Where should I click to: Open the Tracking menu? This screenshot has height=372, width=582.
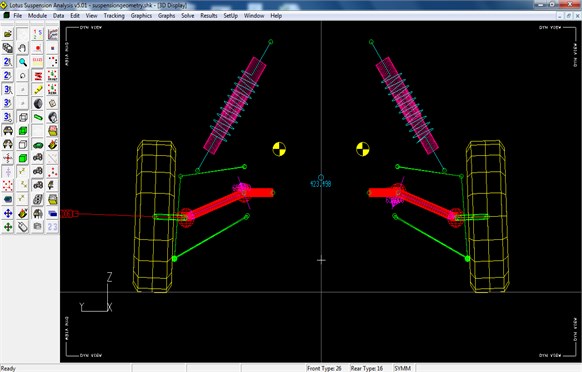114,16
